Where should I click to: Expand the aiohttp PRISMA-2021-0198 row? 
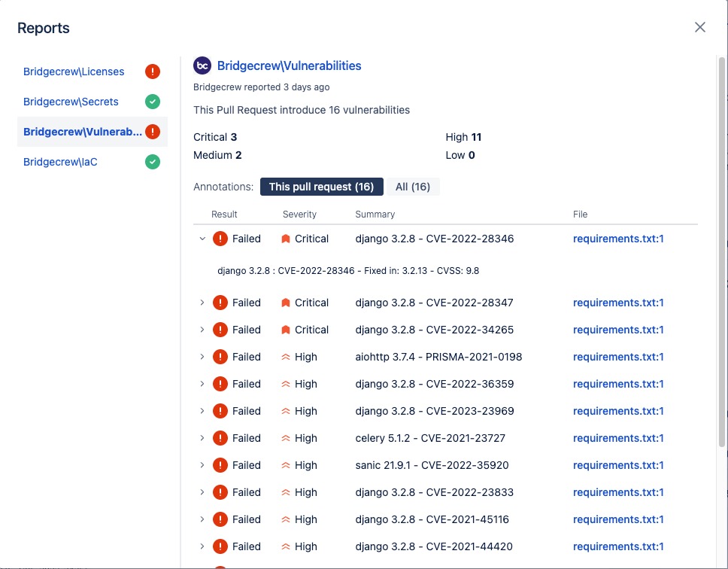(202, 357)
